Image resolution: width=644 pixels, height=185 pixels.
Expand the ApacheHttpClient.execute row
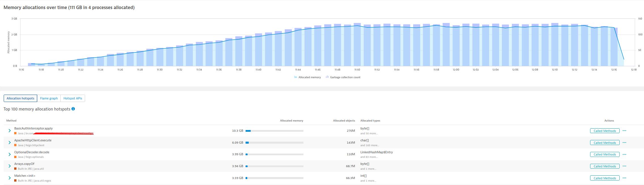click(10, 143)
